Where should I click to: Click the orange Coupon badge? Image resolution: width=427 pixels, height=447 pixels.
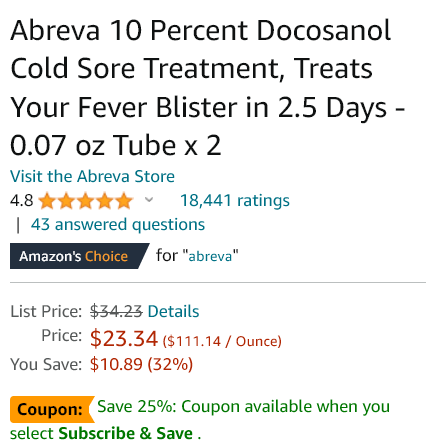[x=52, y=409]
